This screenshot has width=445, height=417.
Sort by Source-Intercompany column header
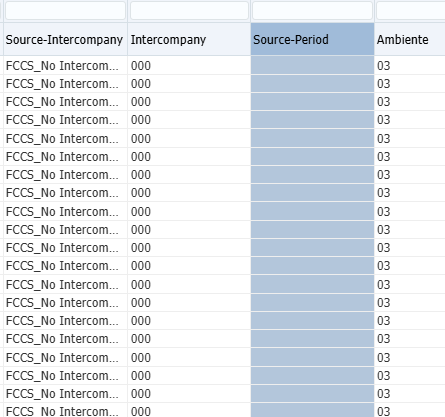65,39
